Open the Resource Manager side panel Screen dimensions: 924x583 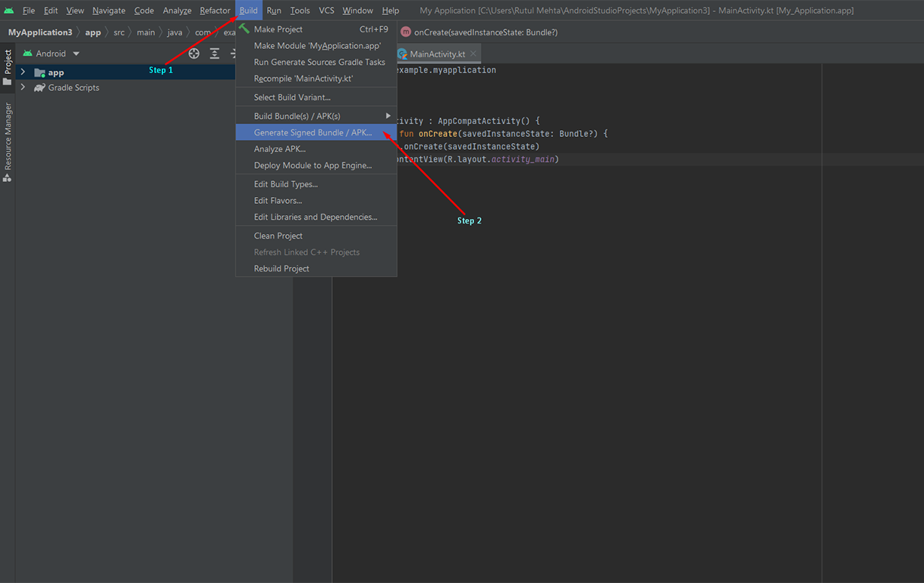8,141
